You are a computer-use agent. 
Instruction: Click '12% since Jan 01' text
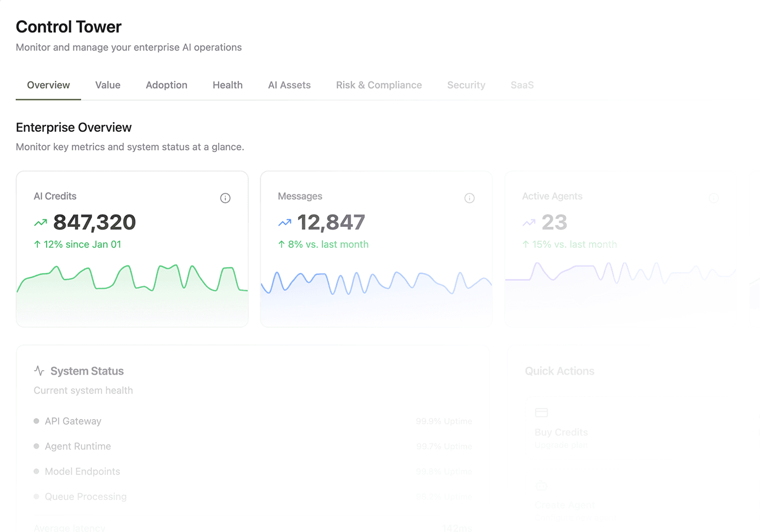point(83,244)
